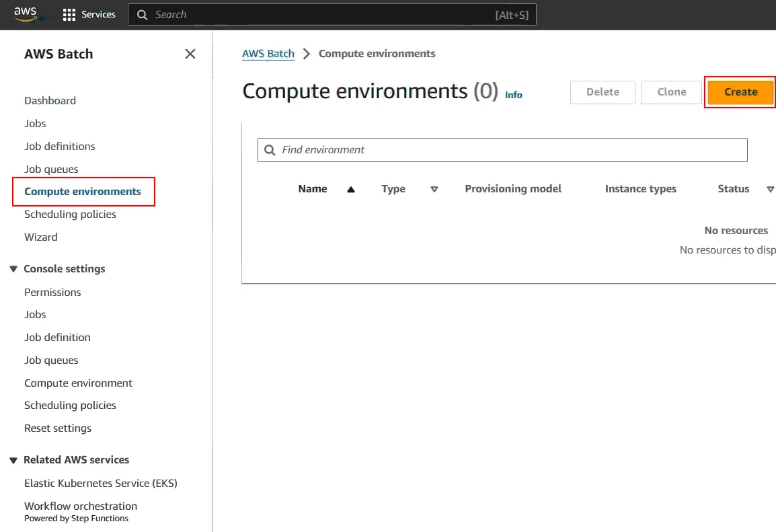Close the AWS Batch navigation panel

[x=190, y=54]
